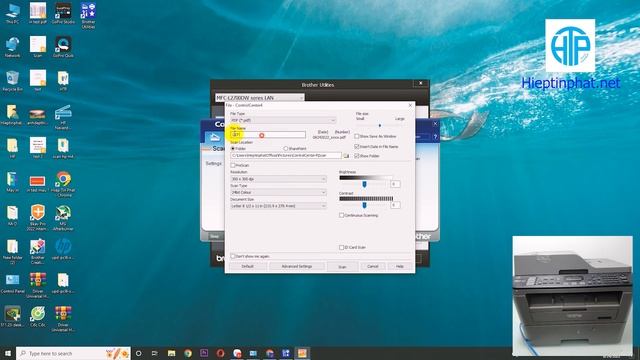Click the Brightness value box
This screenshot has height=360, width=640.
[x=394, y=184]
